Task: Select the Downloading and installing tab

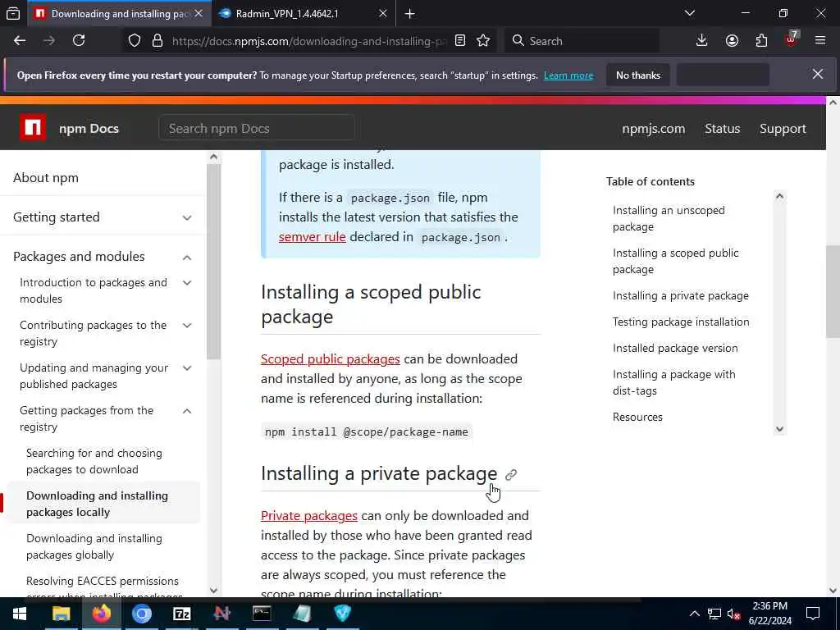Action: coord(117,14)
